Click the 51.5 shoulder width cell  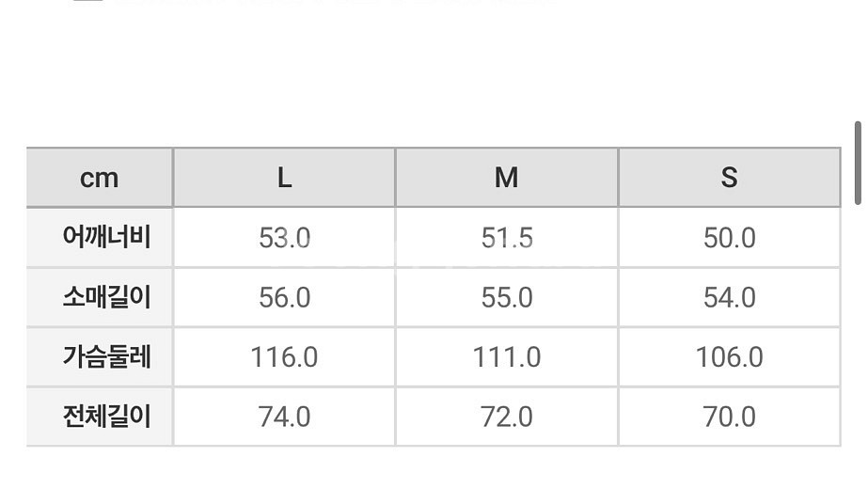point(507,238)
